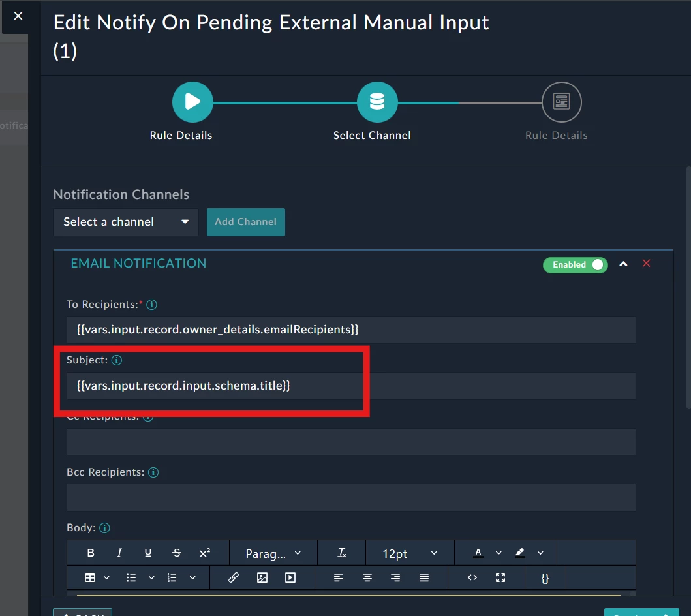Image resolution: width=691 pixels, height=616 pixels.
Task: Open the table options arrow
Action: coord(106,577)
